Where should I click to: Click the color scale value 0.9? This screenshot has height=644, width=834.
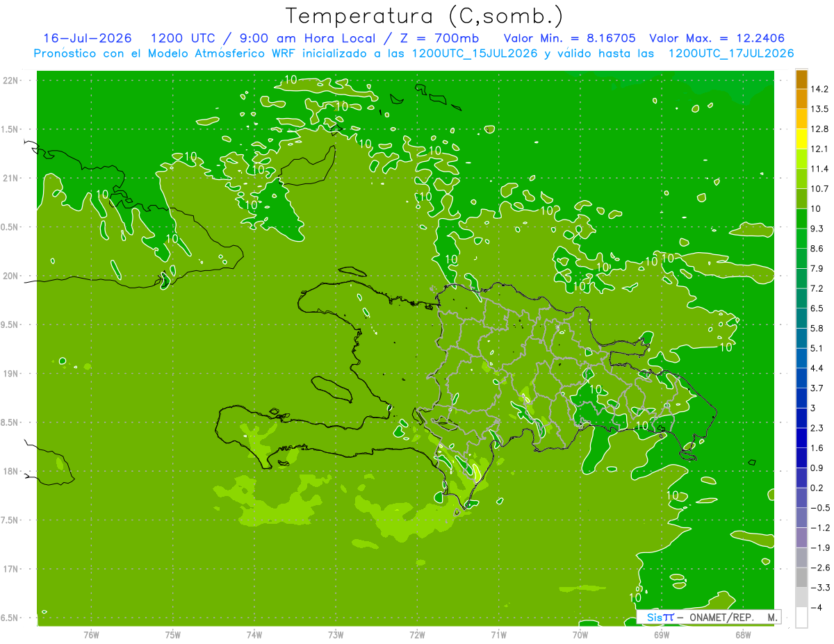click(817, 468)
